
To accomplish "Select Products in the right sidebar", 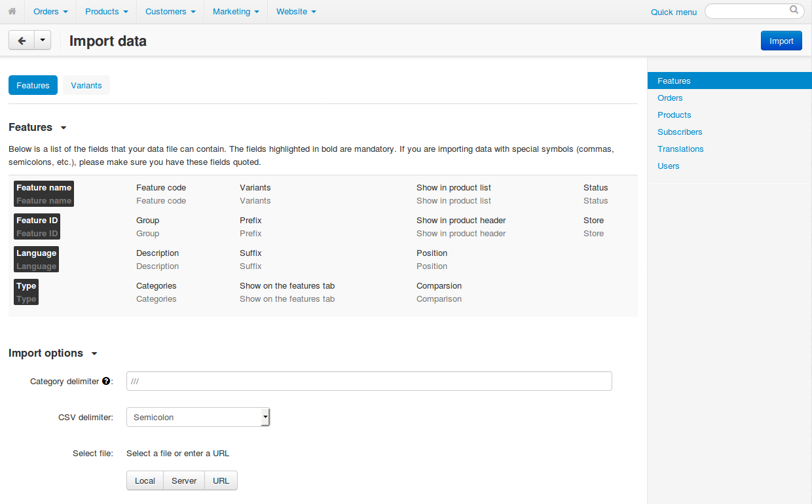I will [x=674, y=115].
